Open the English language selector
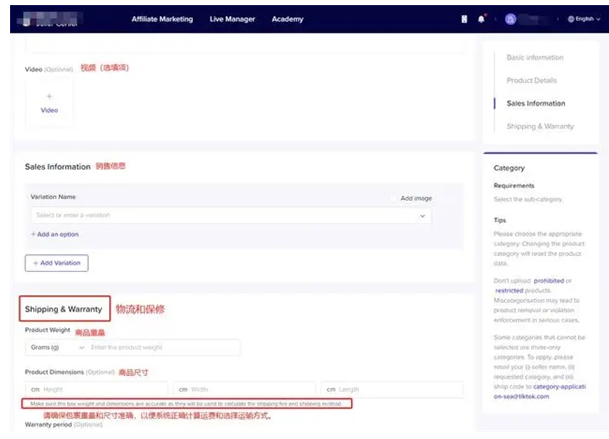Screen dimensions: 609x439 [586, 19]
